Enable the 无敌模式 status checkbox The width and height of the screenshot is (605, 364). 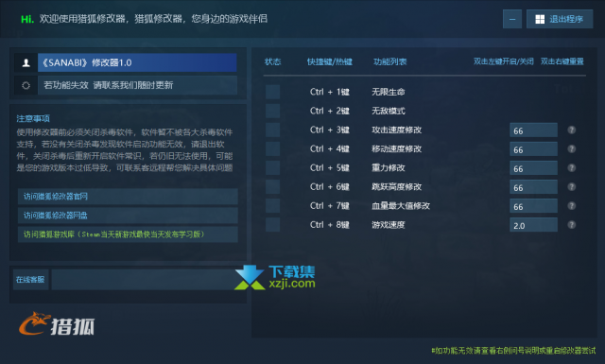273,111
